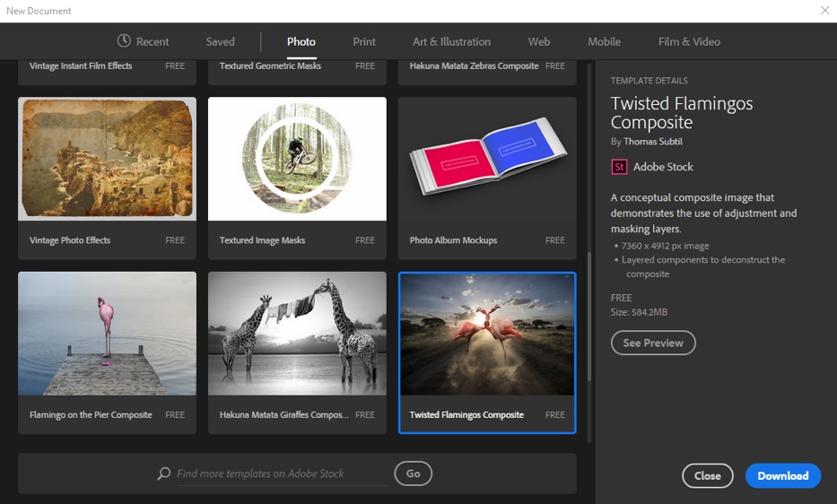Select the Art & Illustration tab
This screenshot has width=837, height=504.
(x=451, y=41)
